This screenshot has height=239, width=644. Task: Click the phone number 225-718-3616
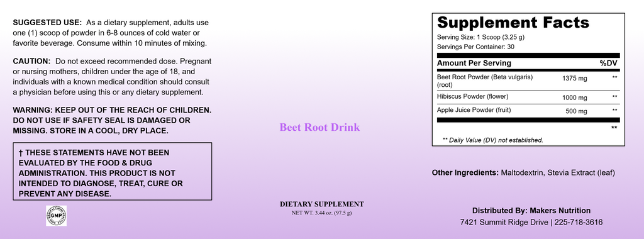point(579,223)
